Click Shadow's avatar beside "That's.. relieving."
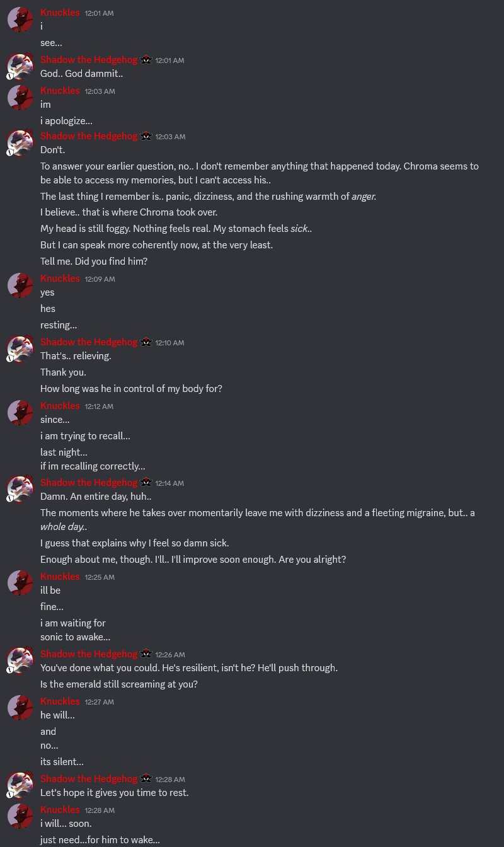This screenshot has width=504, height=847. 20,349
